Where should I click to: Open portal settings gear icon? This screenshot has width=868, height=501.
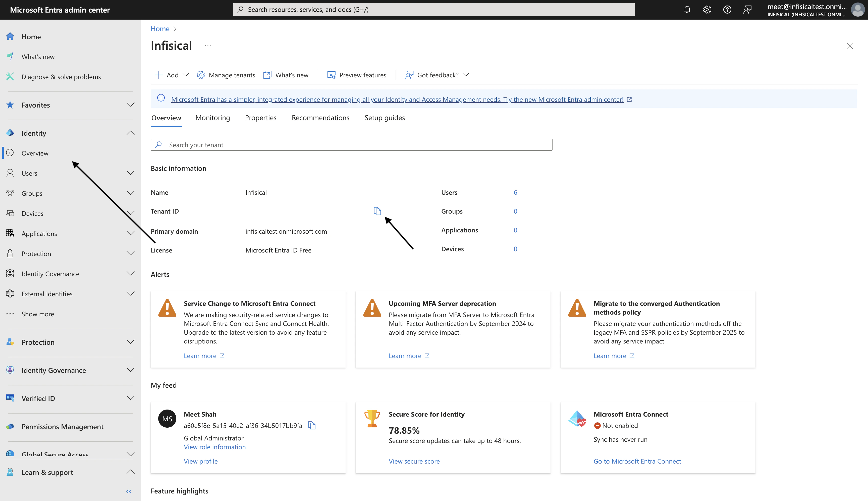[707, 10]
